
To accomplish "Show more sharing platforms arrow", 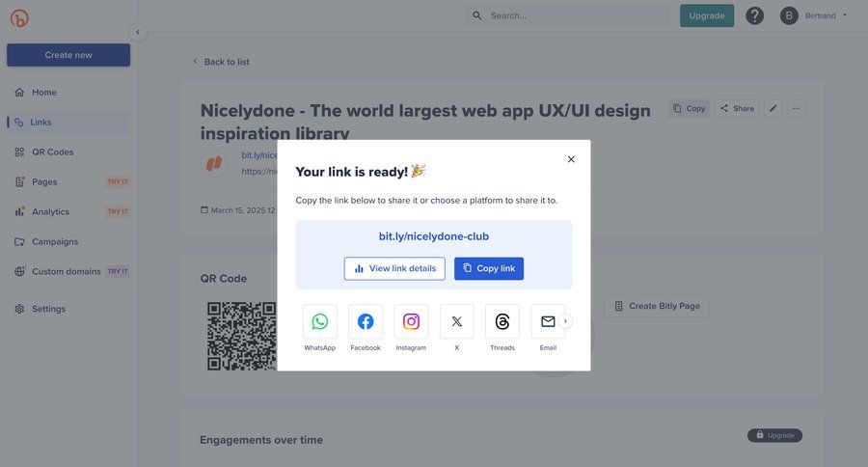I will 565,321.
